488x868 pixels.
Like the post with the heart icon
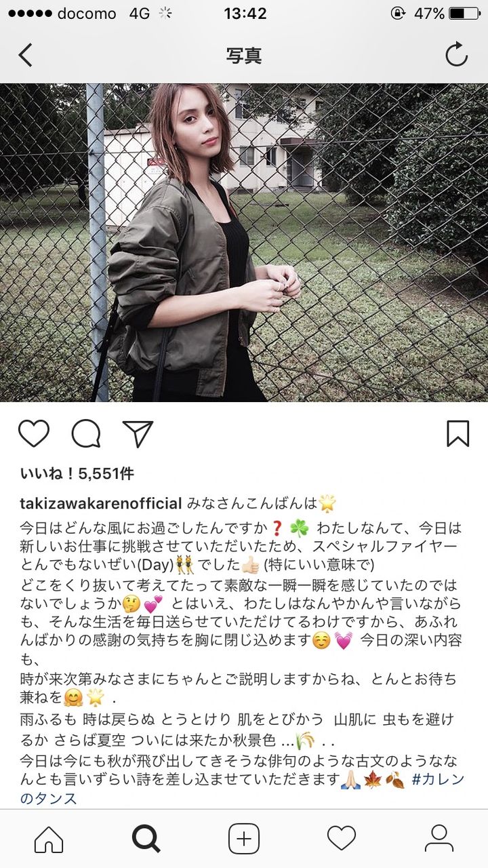[x=34, y=433]
